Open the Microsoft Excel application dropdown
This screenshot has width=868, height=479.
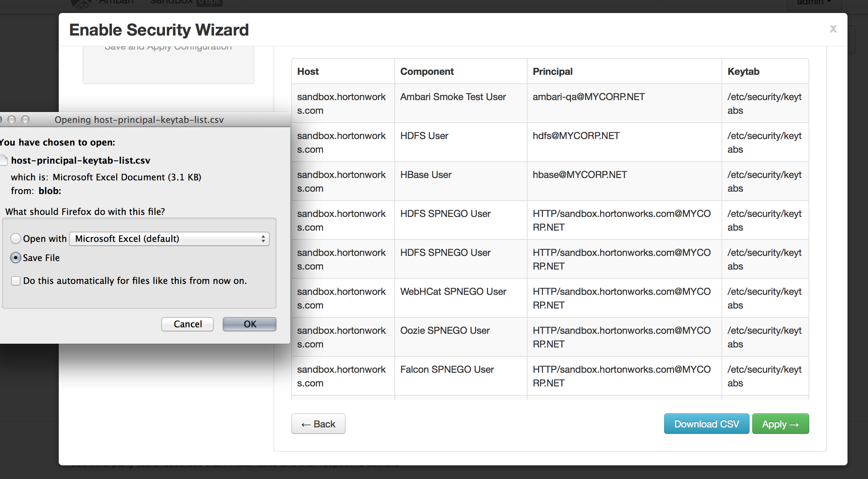click(169, 238)
